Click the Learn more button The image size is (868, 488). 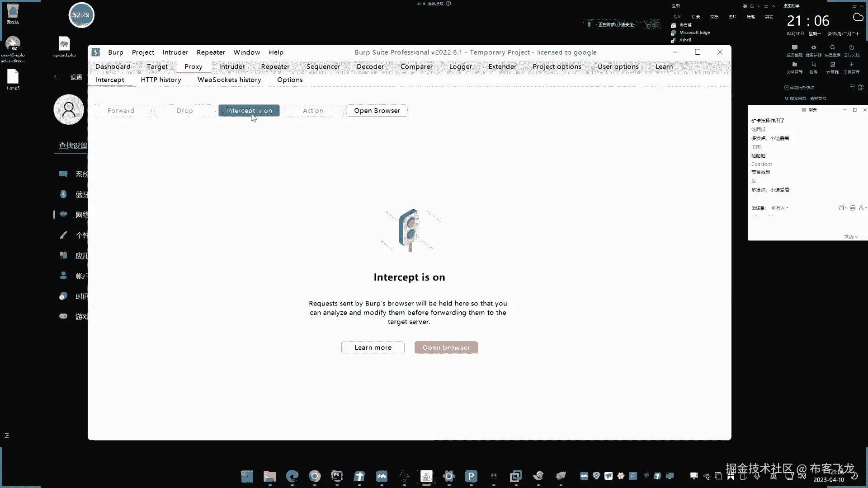(373, 347)
